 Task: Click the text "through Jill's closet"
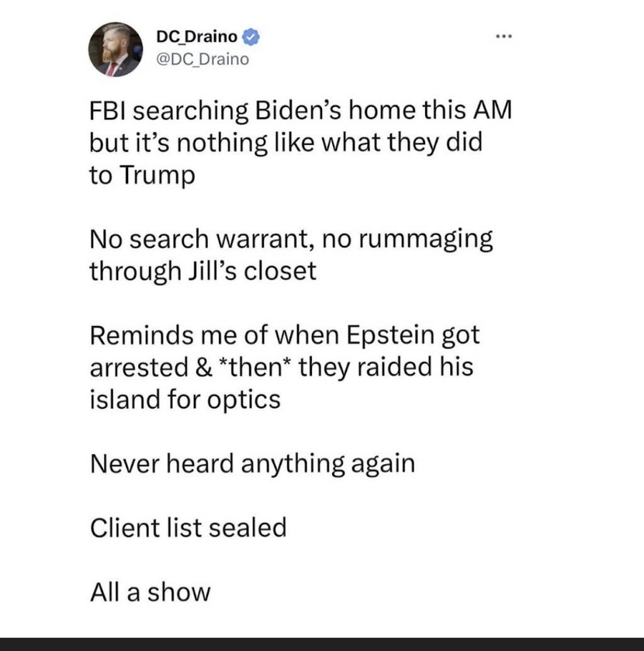tap(203, 271)
